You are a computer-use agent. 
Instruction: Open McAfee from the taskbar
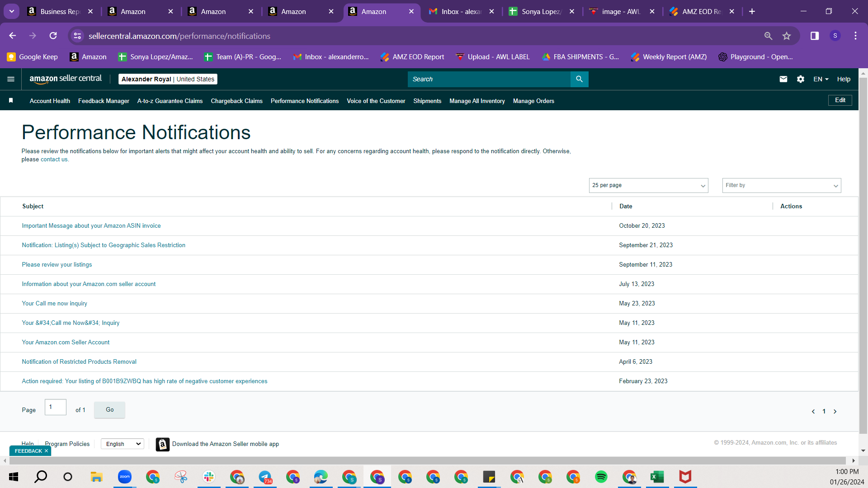[685, 477]
